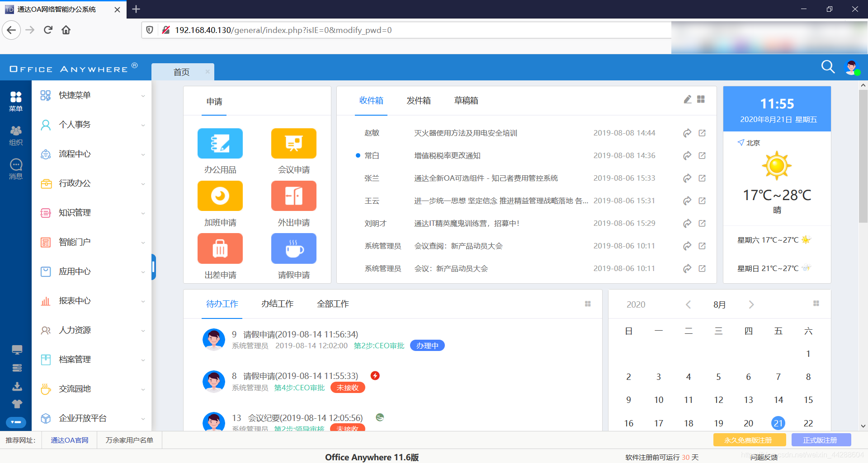Switch to the 发件箱 tab
868x463 pixels.
click(x=419, y=101)
